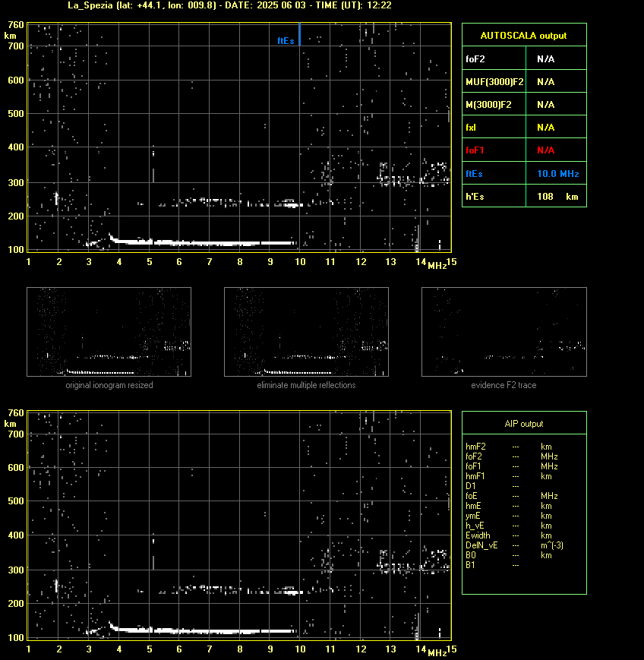Click the hmF1 row in AIP output

pyautogui.click(x=509, y=476)
